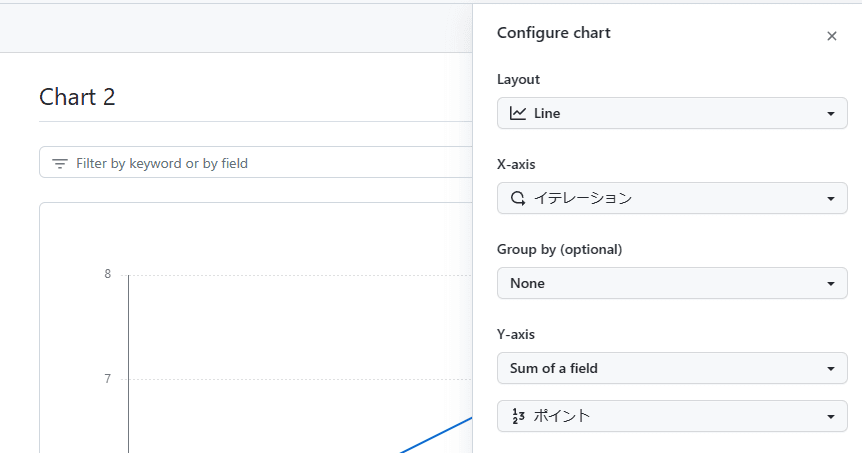Click the number field icon beside ポイント
Screen dimensions: 862x453
click(518, 416)
